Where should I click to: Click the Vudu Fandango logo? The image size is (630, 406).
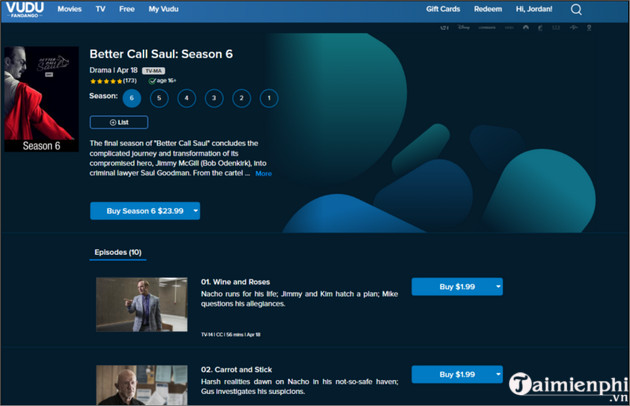click(x=25, y=10)
